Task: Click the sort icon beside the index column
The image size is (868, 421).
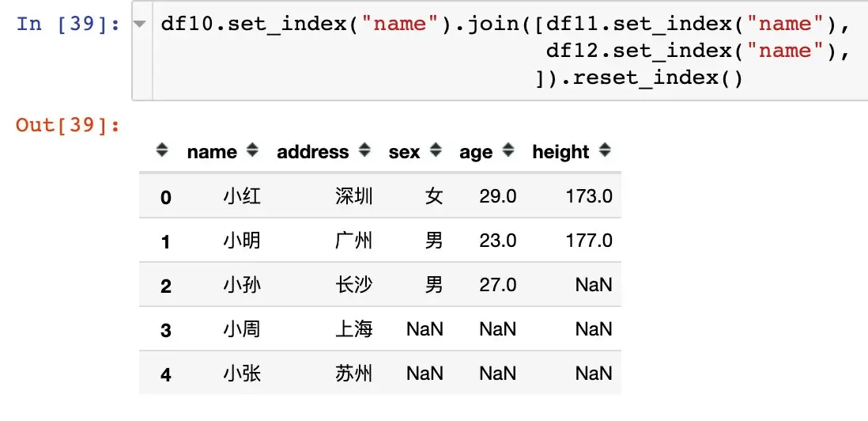Action: click(162, 150)
